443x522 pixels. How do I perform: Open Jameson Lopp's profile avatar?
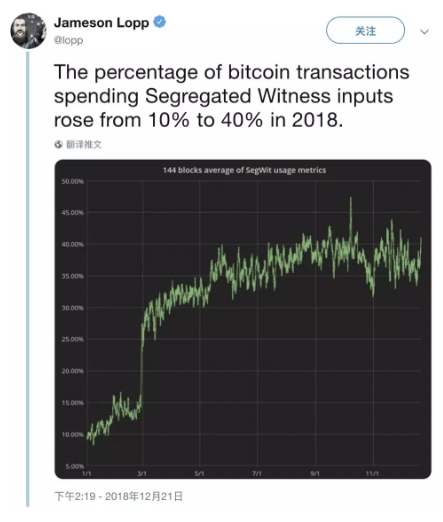28,31
